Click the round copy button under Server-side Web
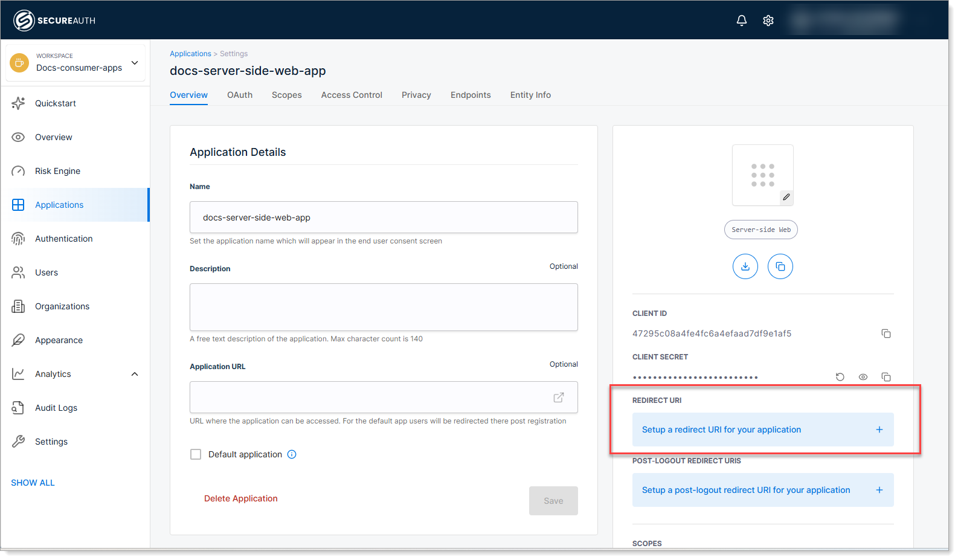 [x=780, y=266]
